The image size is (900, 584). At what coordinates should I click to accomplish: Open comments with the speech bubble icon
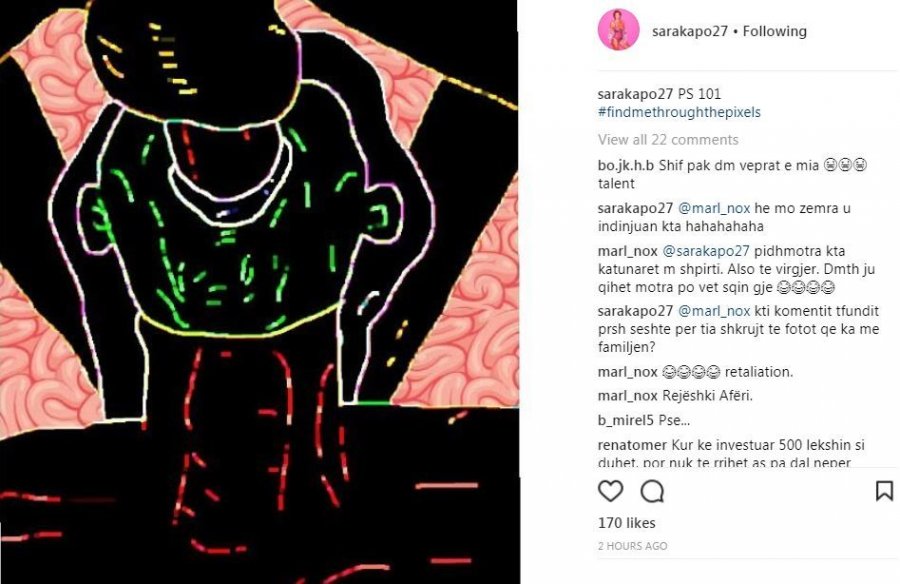653,492
